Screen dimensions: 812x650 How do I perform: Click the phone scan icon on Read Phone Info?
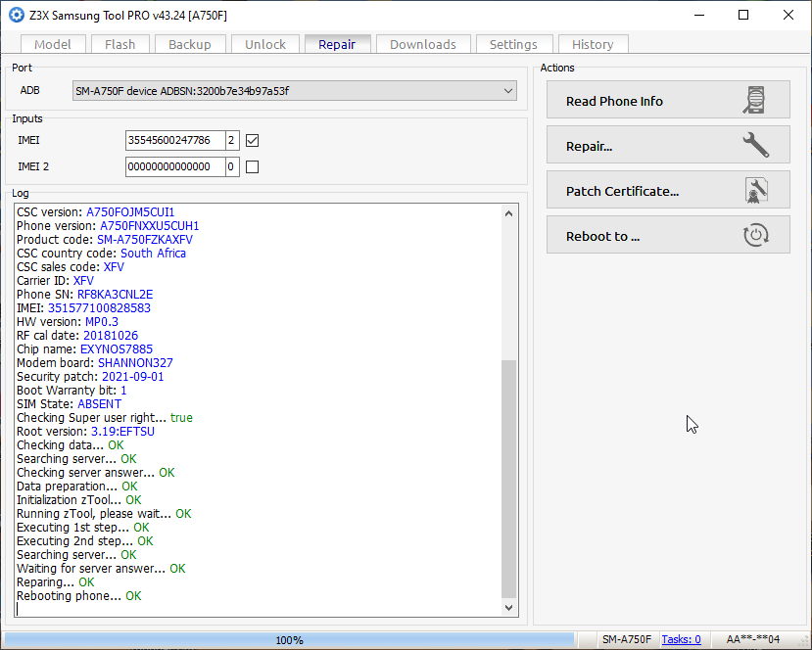[754, 100]
